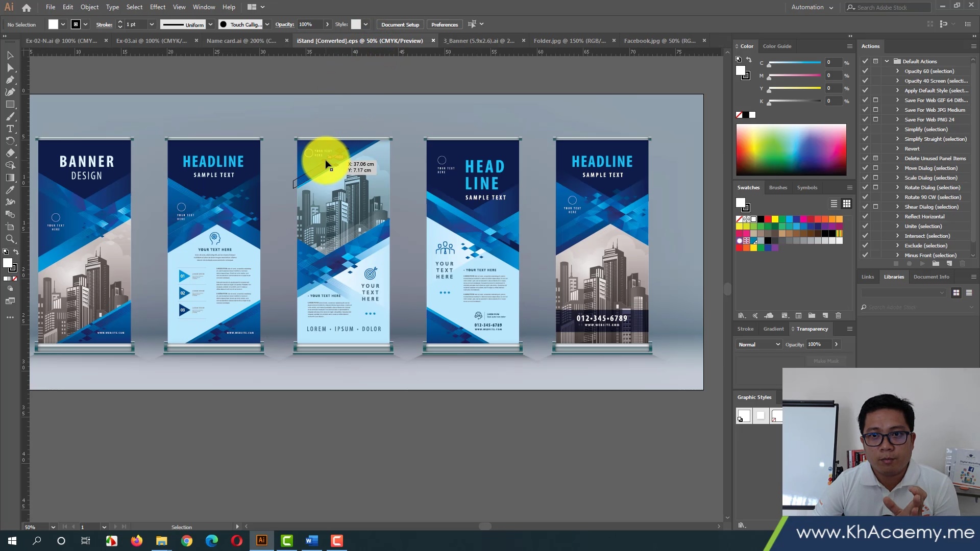The height and width of the screenshot is (551, 980).
Task: Open the Touch Callig brush dropdown
Action: 267,24
